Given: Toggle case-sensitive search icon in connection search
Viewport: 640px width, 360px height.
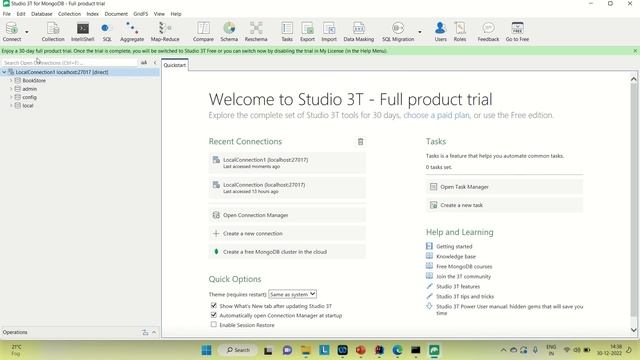Looking at the screenshot, I should (144, 63).
